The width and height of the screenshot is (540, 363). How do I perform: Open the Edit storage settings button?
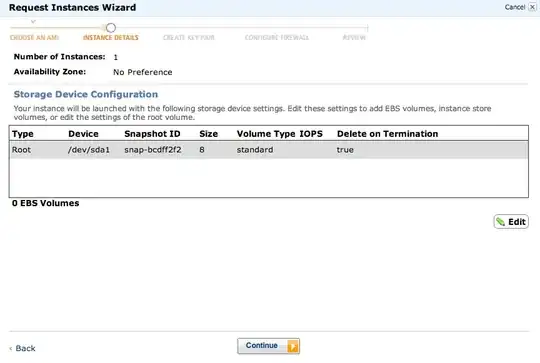(x=511, y=222)
